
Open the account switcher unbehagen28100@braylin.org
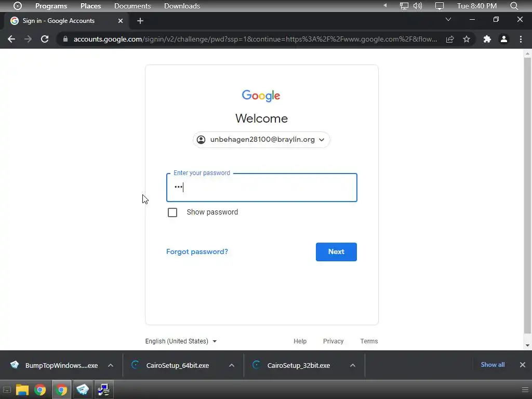[x=261, y=140]
